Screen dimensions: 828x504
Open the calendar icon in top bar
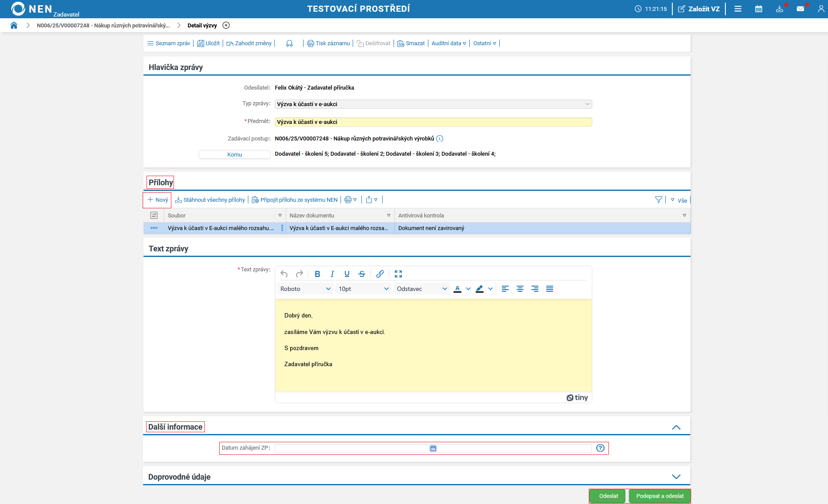(x=758, y=9)
